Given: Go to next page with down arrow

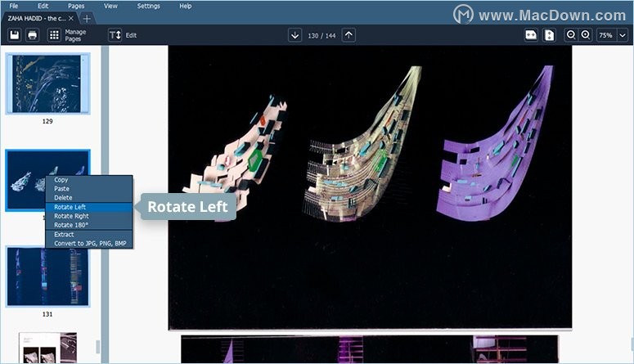Looking at the screenshot, I should click(x=295, y=35).
